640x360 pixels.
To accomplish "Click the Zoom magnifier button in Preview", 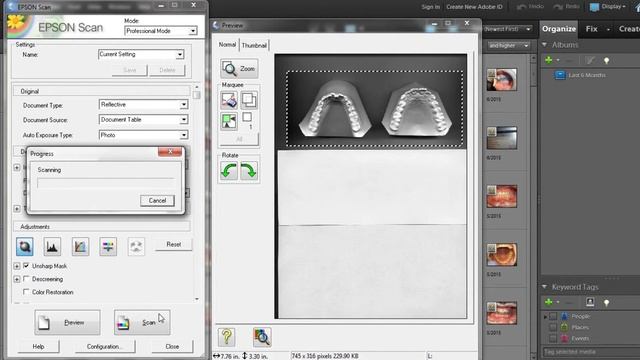I will (x=239, y=69).
